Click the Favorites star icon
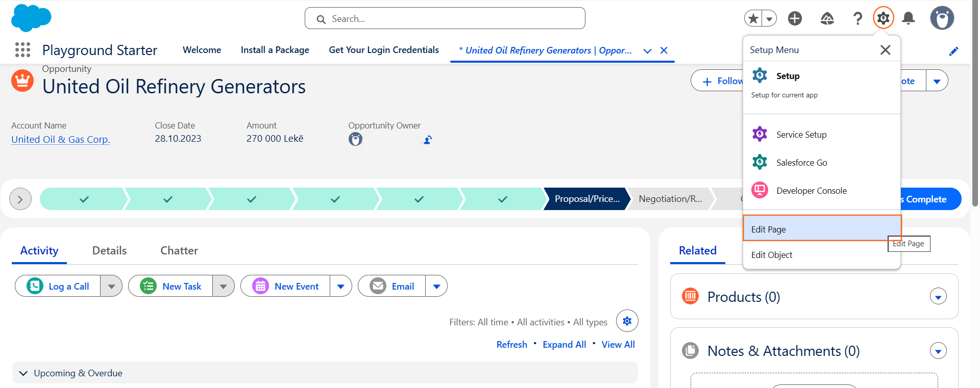The width and height of the screenshot is (980, 388). coord(753,18)
